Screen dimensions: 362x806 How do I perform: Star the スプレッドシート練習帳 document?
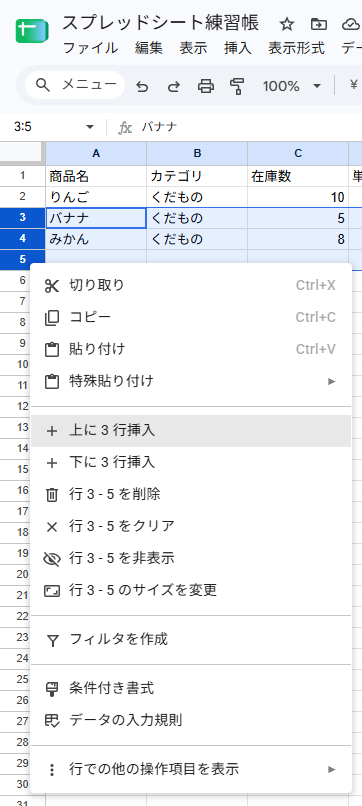(x=286, y=24)
